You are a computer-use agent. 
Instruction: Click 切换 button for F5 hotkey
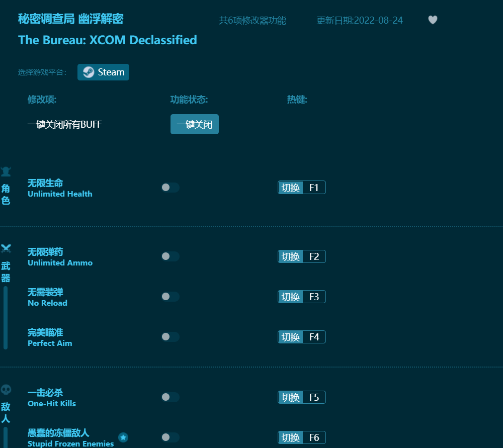tap(290, 397)
